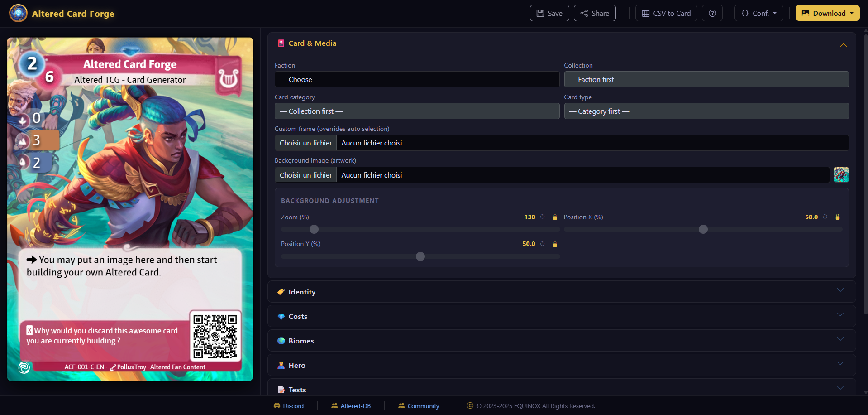Screen dimensions: 868x415
Task: Open the Faction dropdown
Action: 417,79
